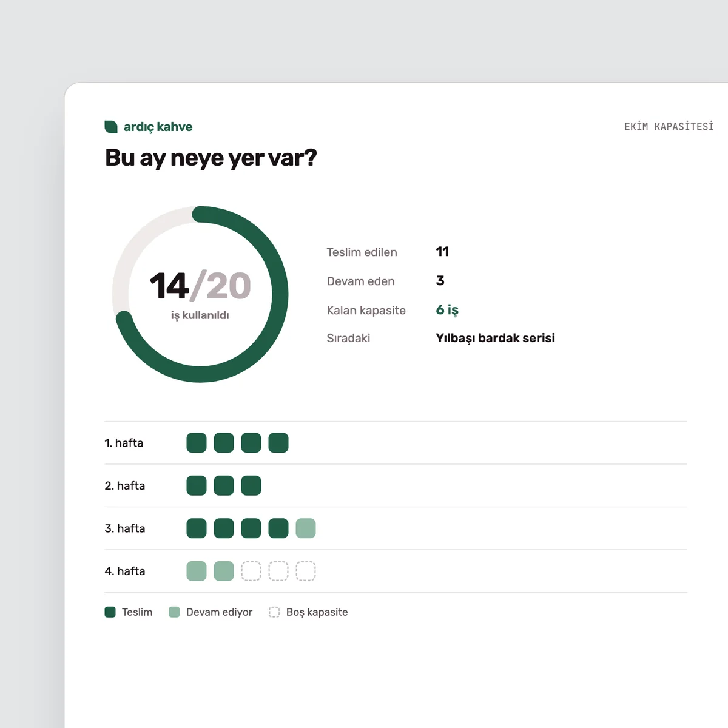The image size is (728, 728).
Task: Click the 6 iş remaining capacity value
Action: click(x=447, y=310)
